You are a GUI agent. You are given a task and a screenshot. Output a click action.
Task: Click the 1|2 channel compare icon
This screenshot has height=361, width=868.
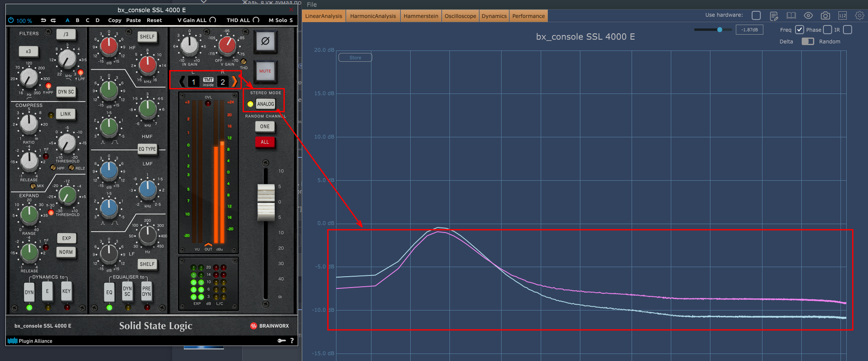(842, 16)
